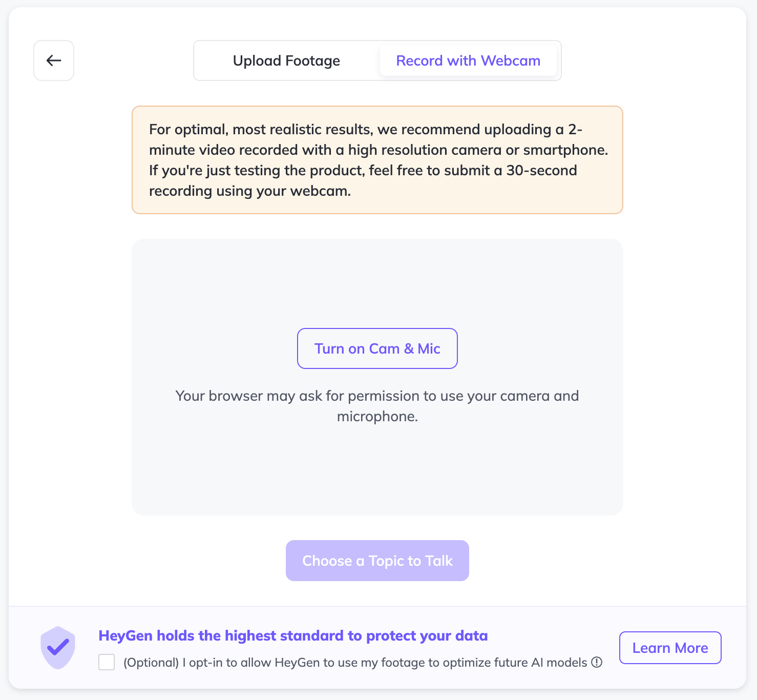
Task: Click the "Your browser may ask for permission" text
Action: [x=377, y=396]
